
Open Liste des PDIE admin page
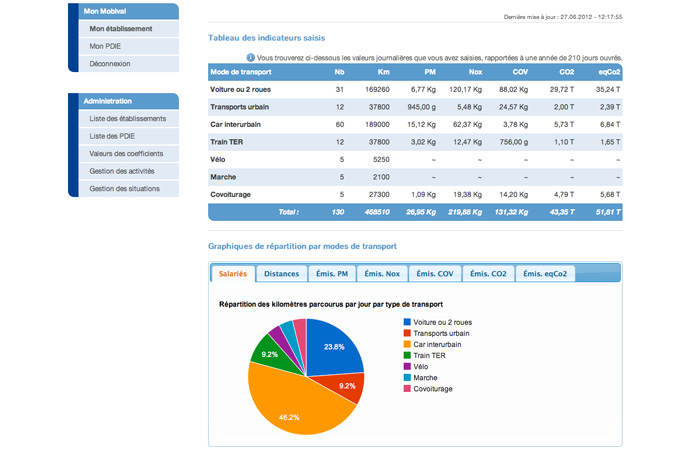point(113,136)
